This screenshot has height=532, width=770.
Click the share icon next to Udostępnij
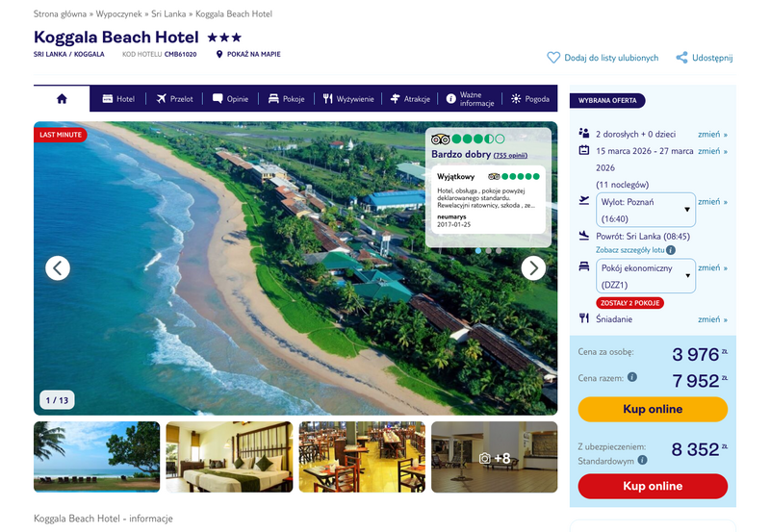coord(681,58)
